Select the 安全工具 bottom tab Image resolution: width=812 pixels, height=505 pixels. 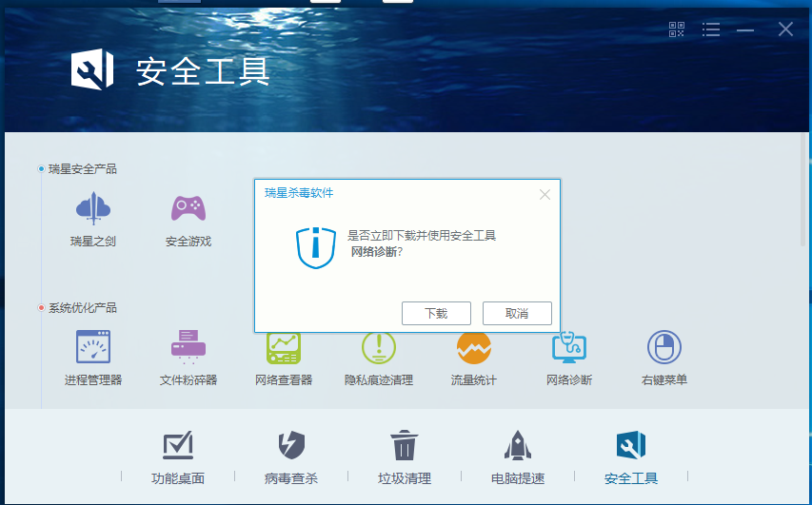631,457
